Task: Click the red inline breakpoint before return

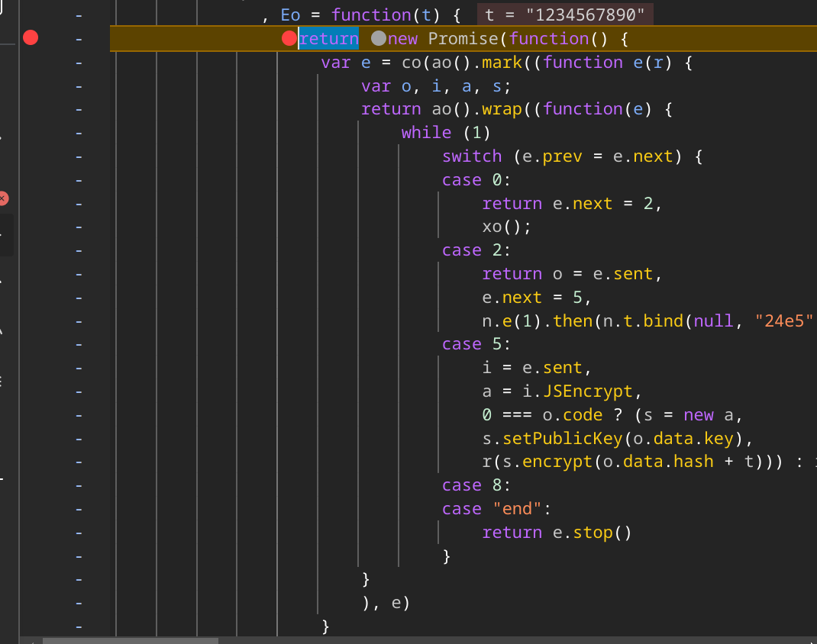Action: pos(289,38)
